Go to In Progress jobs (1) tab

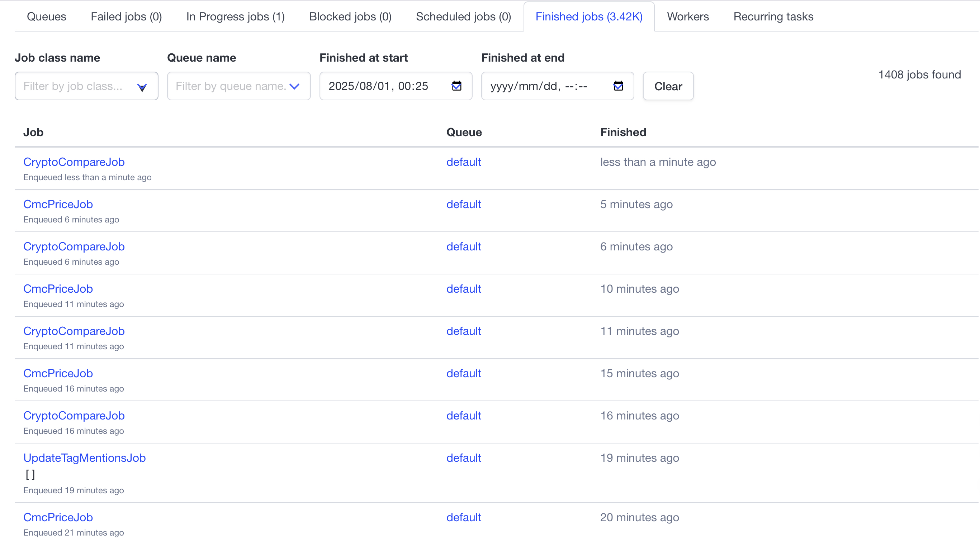click(235, 17)
